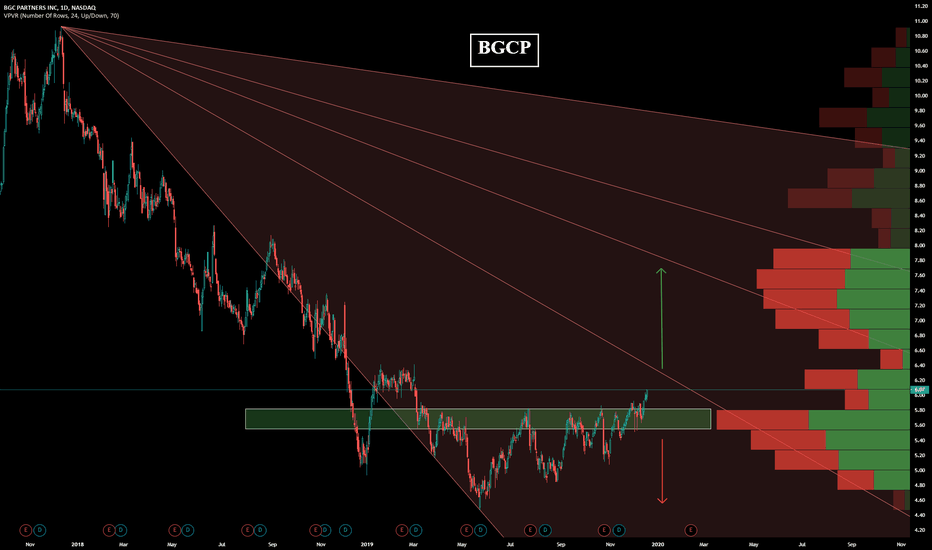Click the 8.00 price axis label
Screen dimensions: 932x550
point(921,246)
